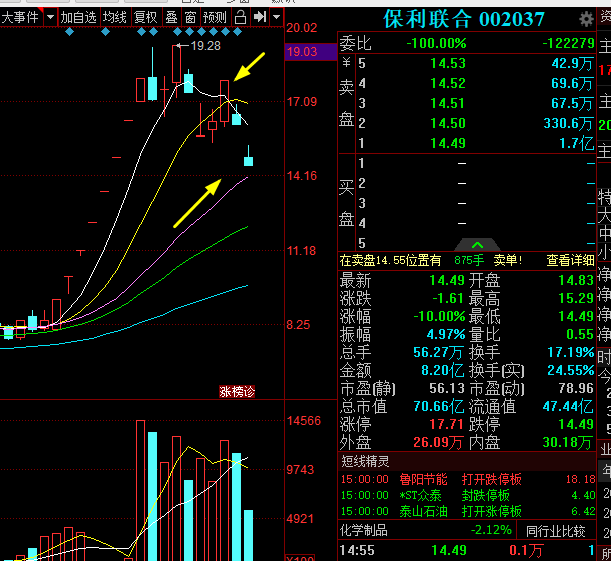Expand the dropdown arrow after the jump-to-end icon

click(276, 18)
